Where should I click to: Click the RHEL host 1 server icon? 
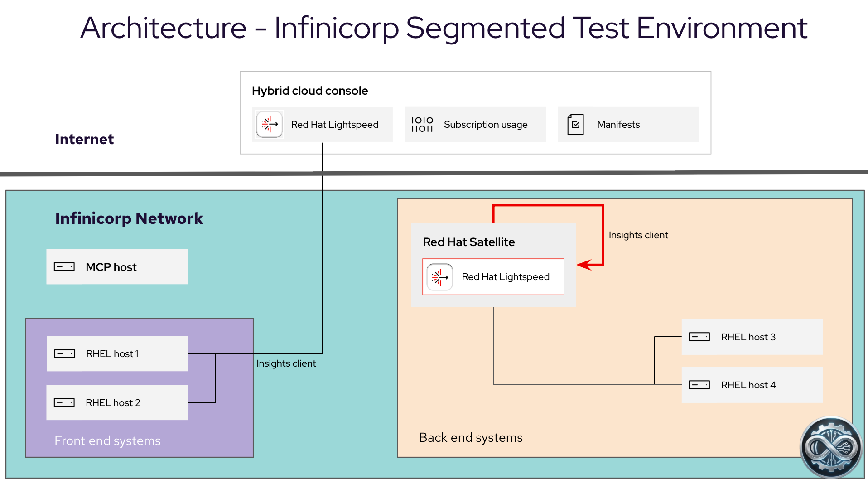65,353
